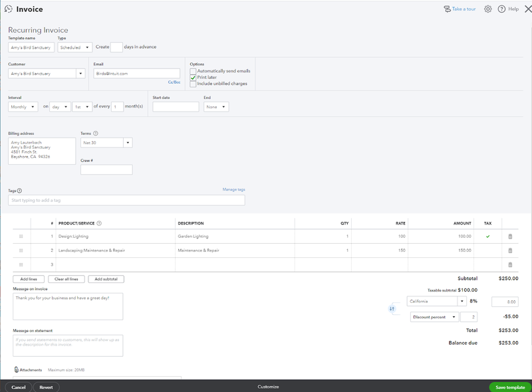
Task: Open the End dropdown showing None
Action: (x=216, y=107)
